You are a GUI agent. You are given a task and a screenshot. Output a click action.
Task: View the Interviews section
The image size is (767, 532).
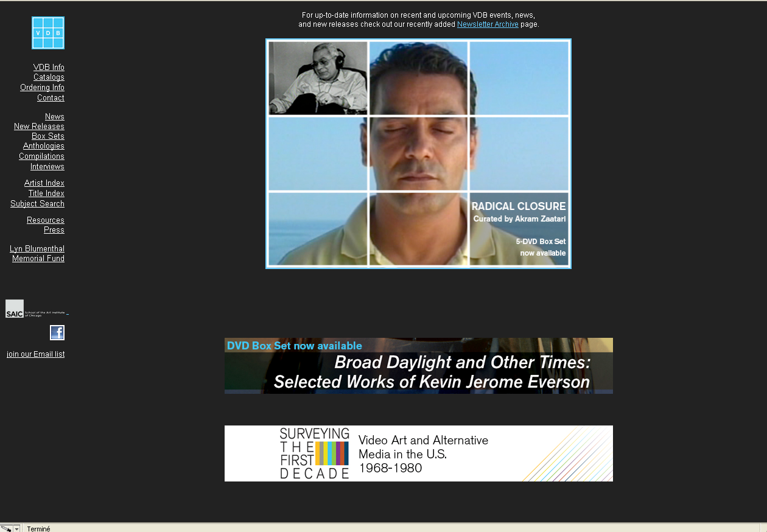[x=47, y=167]
